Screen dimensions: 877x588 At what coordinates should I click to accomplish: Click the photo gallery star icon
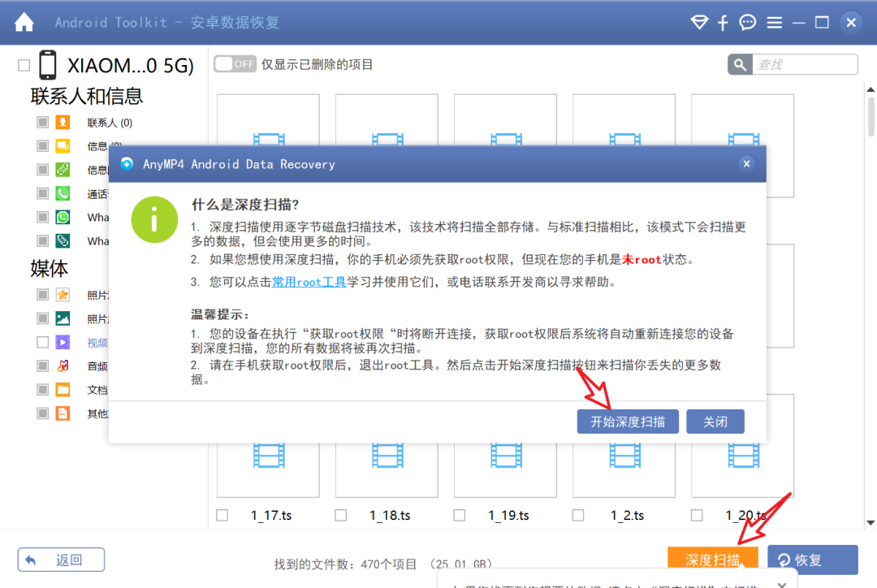pos(63,295)
